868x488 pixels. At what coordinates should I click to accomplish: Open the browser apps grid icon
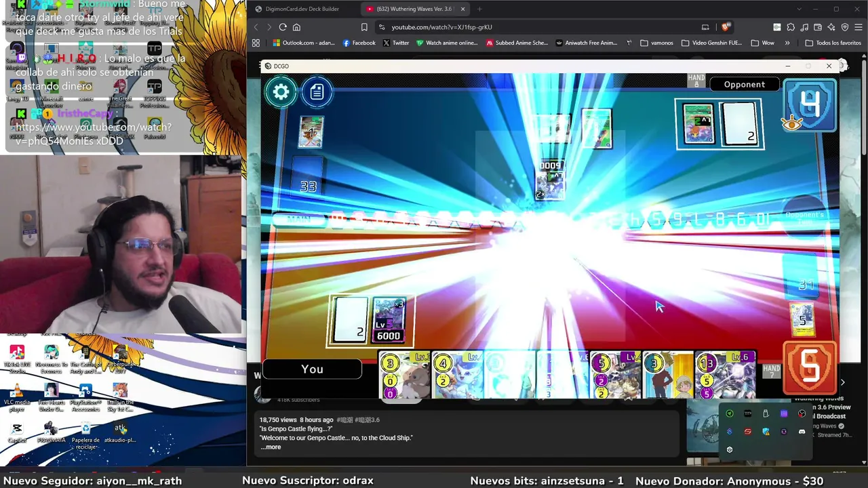tap(256, 43)
